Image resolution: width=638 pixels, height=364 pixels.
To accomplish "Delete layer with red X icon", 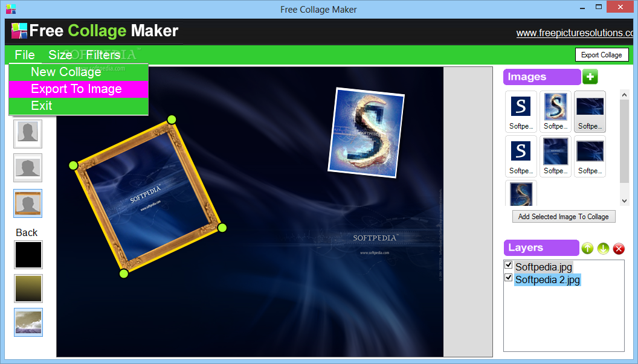I will click(619, 249).
